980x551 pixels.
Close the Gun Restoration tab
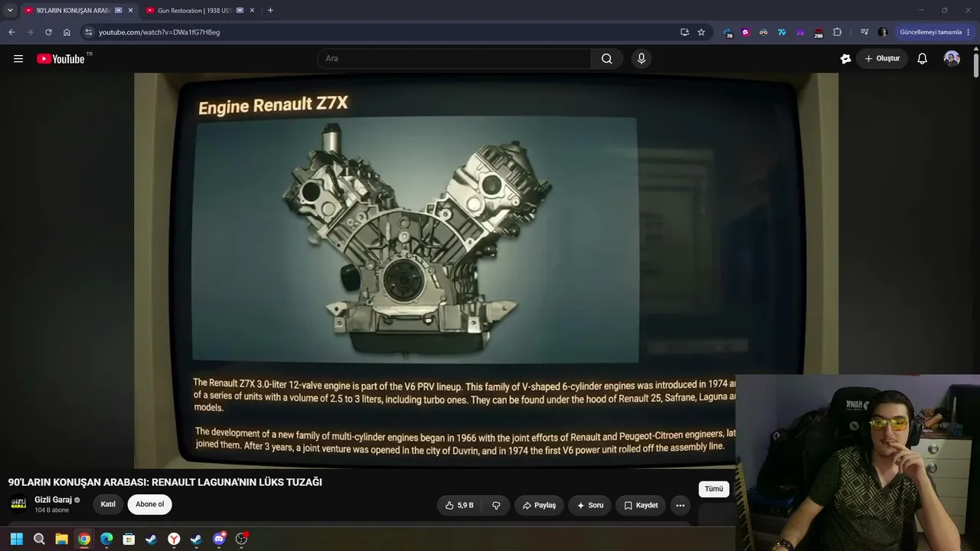click(252, 11)
